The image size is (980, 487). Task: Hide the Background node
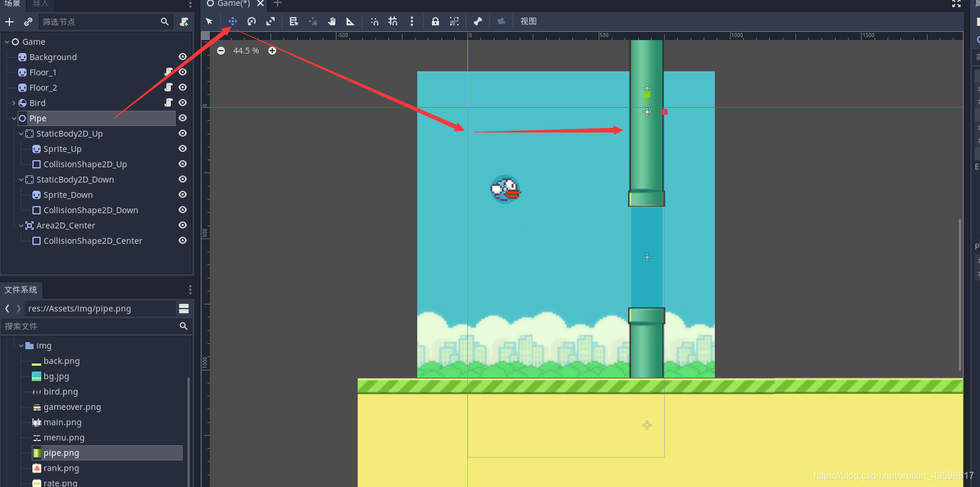(183, 57)
